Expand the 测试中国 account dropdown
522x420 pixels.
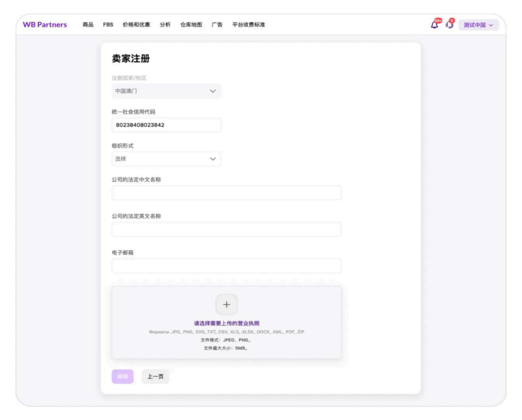point(478,25)
